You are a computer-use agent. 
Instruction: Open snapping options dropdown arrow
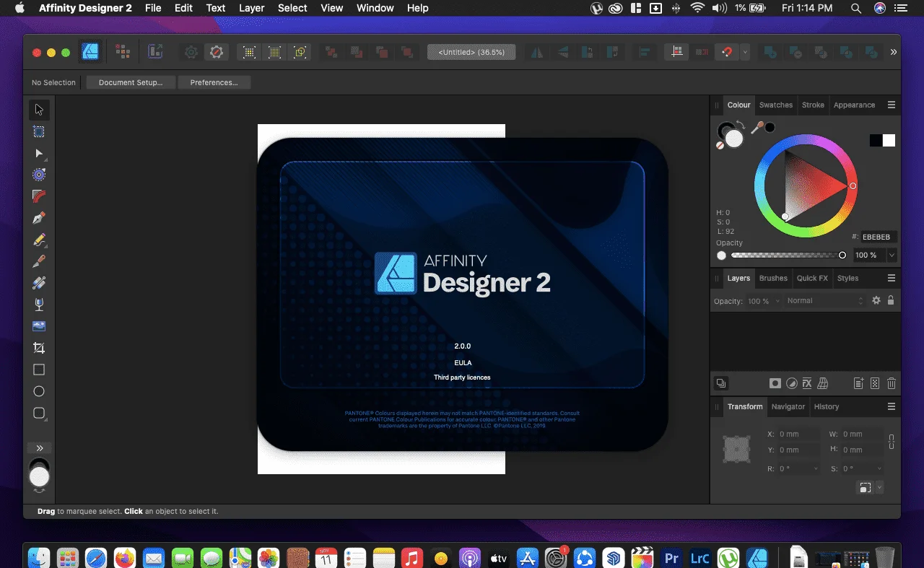click(x=745, y=52)
